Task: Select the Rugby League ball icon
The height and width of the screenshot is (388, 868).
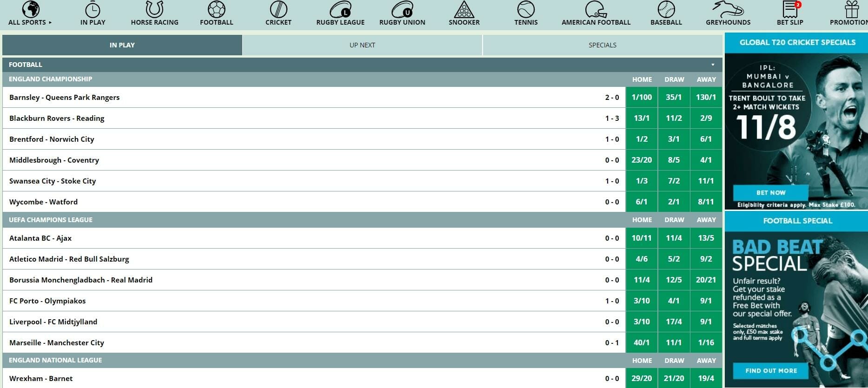Action: click(x=340, y=9)
